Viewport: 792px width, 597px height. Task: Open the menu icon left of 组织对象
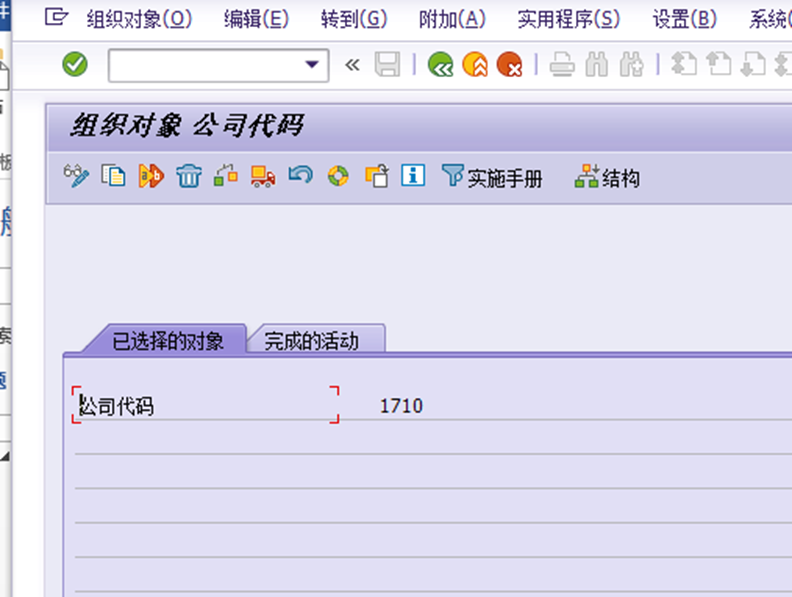click(x=56, y=18)
